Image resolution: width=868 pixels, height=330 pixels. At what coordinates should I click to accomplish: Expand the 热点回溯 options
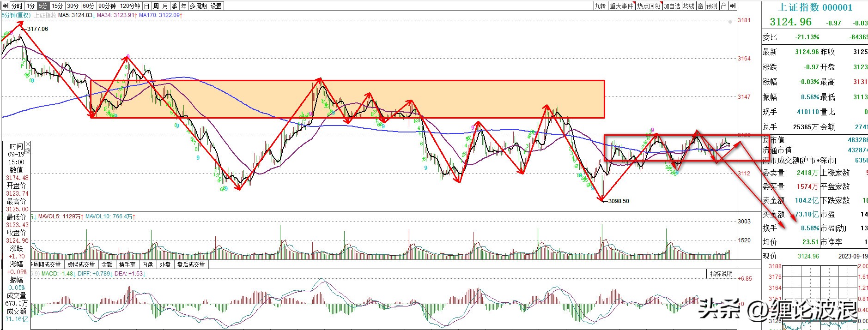(648, 6)
